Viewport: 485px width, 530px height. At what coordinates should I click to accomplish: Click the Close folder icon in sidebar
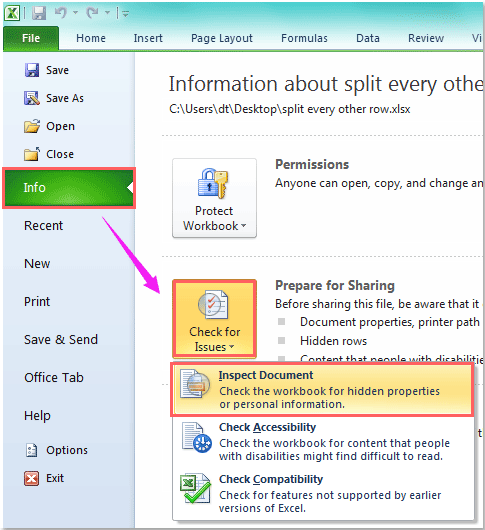coord(32,154)
